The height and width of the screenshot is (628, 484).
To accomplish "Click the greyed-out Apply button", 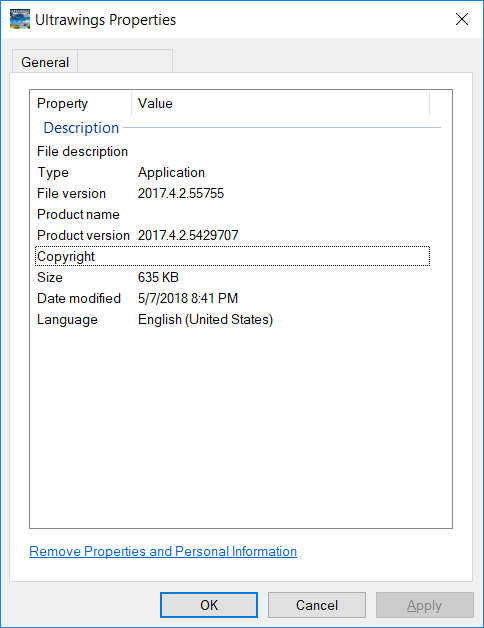I will point(425,605).
